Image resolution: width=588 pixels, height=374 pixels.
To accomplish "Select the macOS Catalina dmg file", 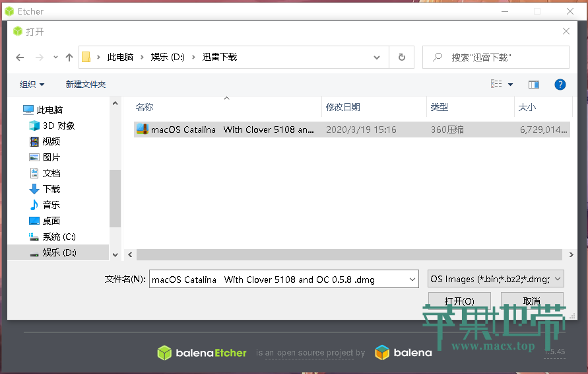I will click(x=232, y=130).
